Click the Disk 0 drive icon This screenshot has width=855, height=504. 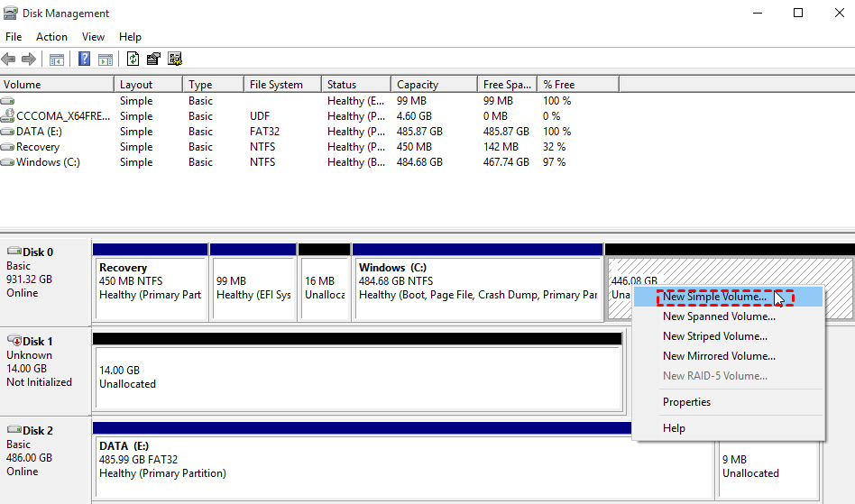14,251
